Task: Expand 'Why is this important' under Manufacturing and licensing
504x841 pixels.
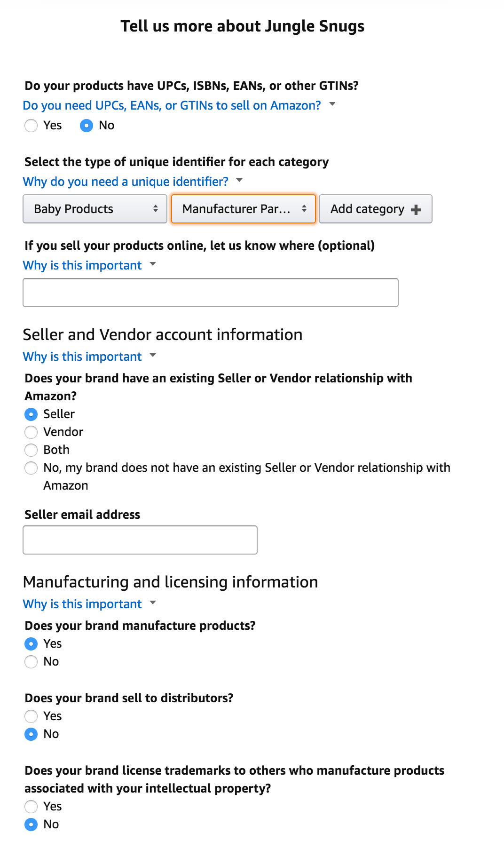Action: (x=83, y=604)
